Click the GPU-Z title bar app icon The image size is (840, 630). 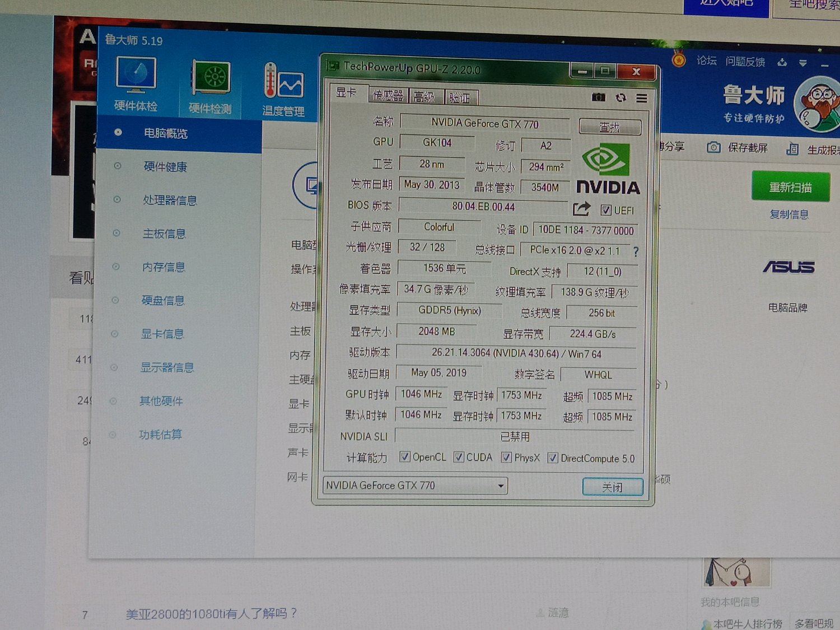click(x=333, y=66)
